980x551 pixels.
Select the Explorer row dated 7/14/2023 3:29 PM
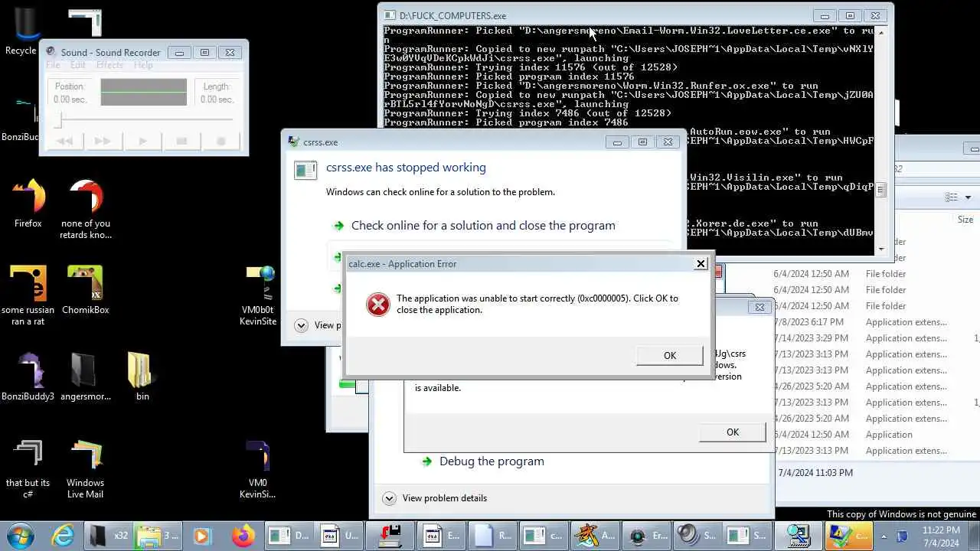point(876,338)
